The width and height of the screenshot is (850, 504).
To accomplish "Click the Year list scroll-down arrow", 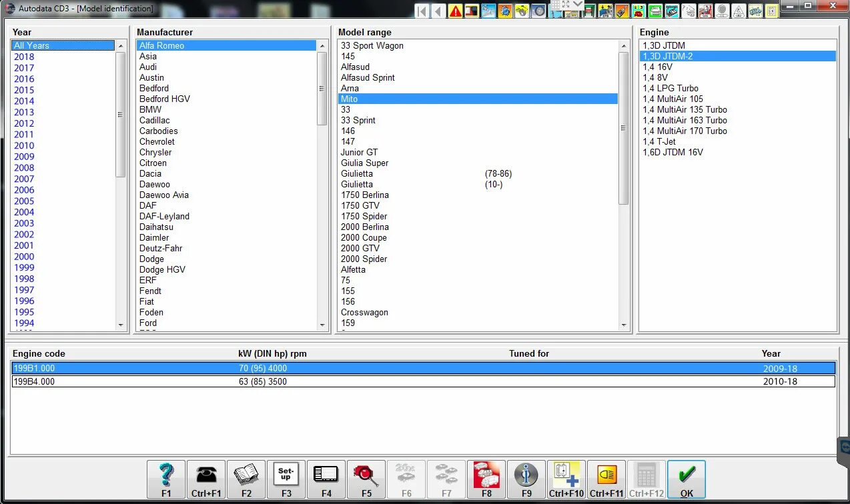I will tap(121, 325).
